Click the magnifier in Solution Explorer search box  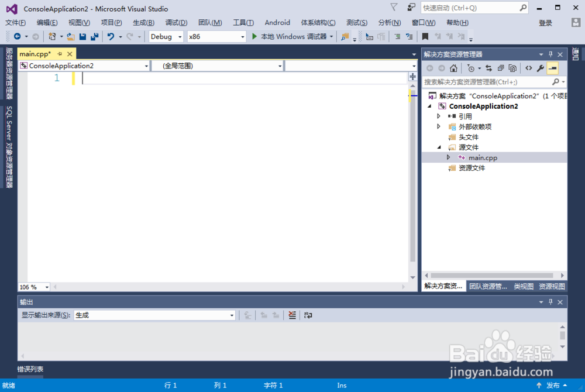click(556, 82)
